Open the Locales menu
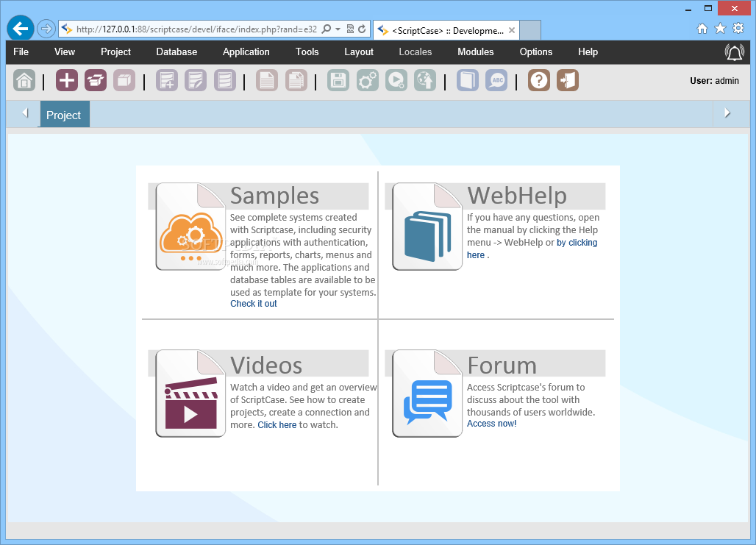The height and width of the screenshot is (545, 756). click(x=415, y=51)
